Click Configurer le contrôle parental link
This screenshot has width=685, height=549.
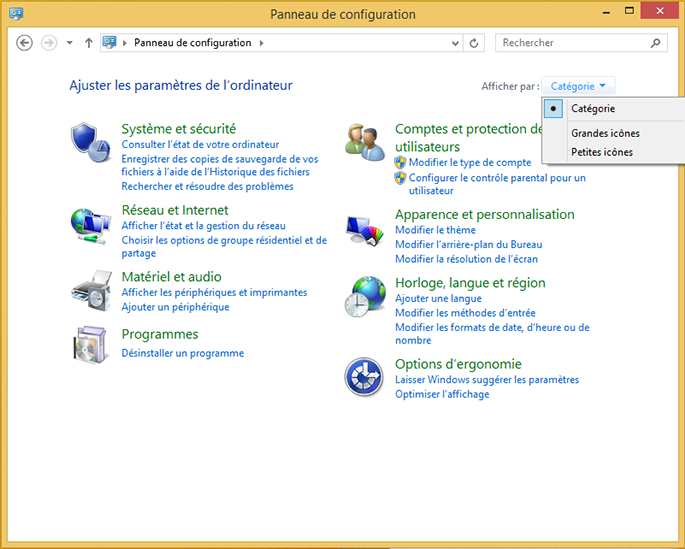point(497,184)
